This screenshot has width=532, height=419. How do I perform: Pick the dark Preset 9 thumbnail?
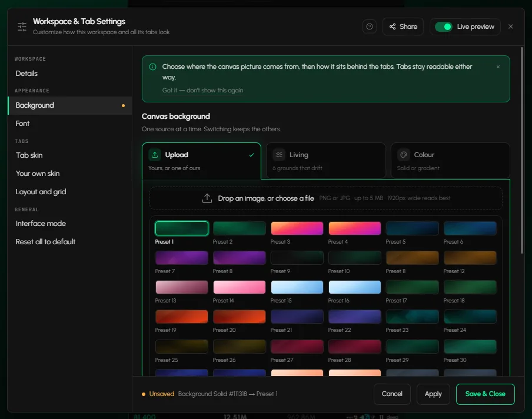pyautogui.click(x=297, y=258)
